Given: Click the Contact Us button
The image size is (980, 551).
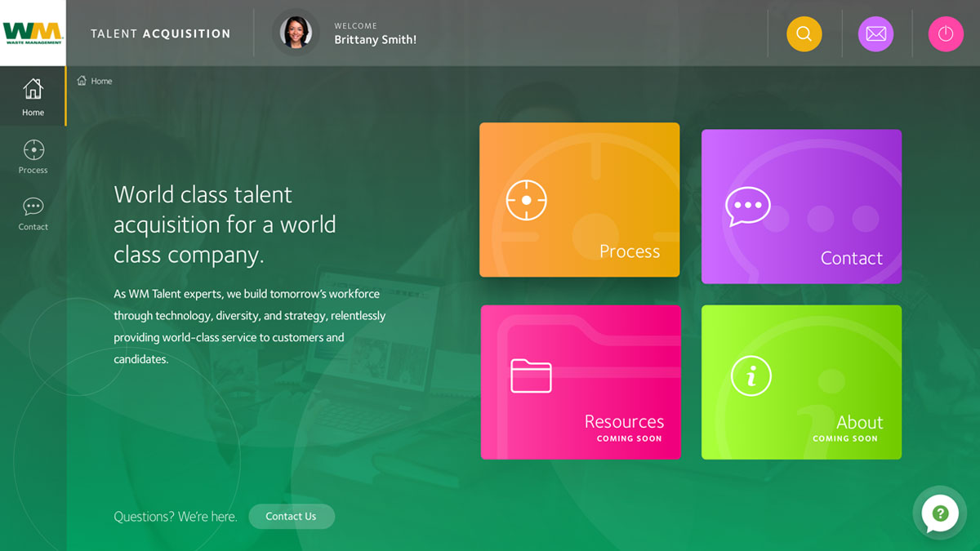Looking at the screenshot, I should point(292,516).
